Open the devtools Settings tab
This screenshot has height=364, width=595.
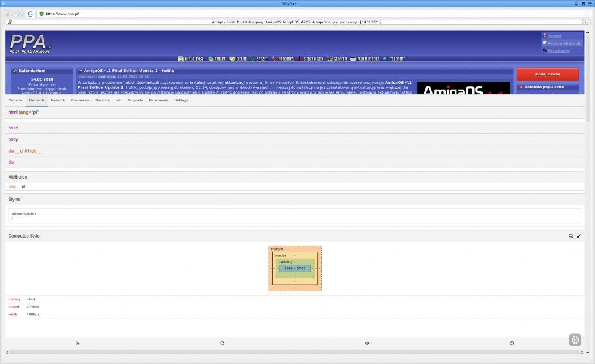(x=181, y=100)
